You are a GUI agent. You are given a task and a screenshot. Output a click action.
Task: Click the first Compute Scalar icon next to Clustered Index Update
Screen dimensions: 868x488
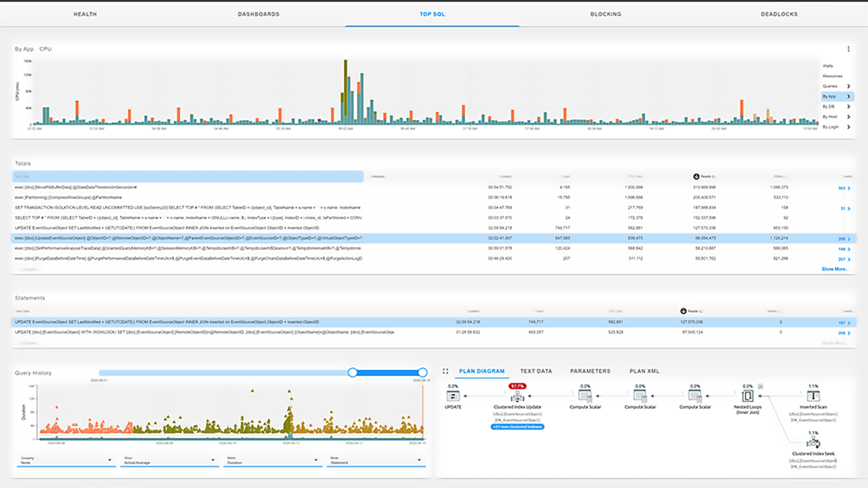[585, 396]
